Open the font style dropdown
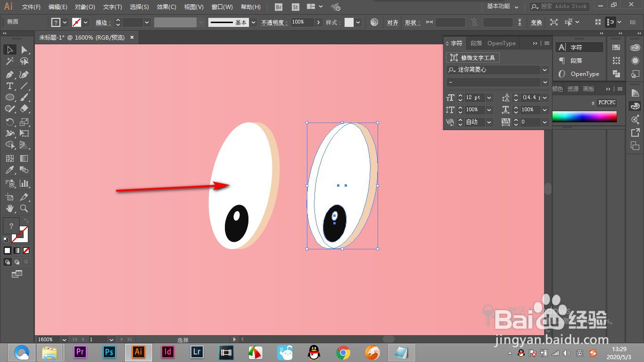 coord(545,82)
